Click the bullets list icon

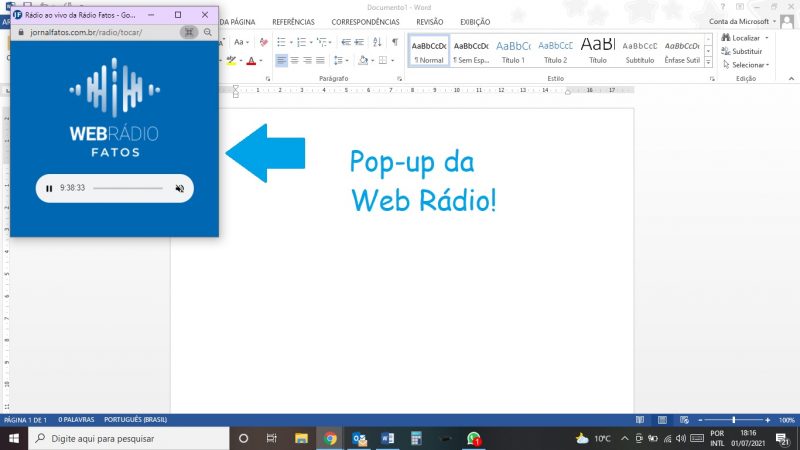point(281,42)
